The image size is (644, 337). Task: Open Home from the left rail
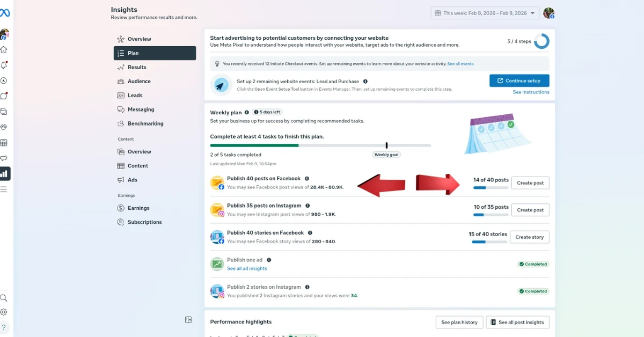pyautogui.click(x=4, y=50)
